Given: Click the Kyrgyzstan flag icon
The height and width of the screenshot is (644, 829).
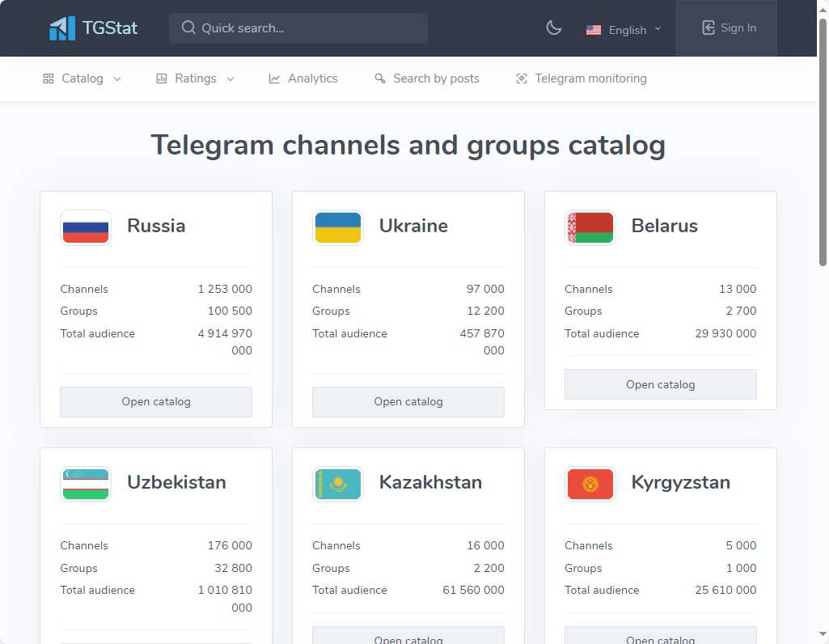Looking at the screenshot, I should 590,485.
